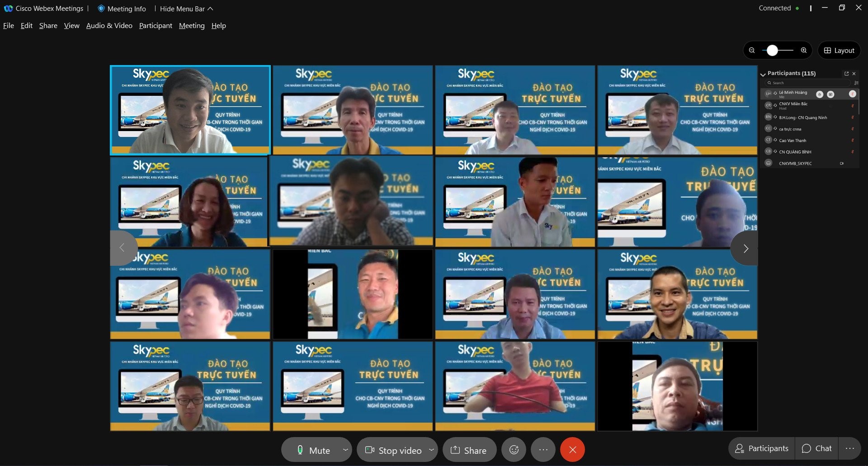Screen dimensions: 868x466
Task: Select video tile of man in red shirt
Action: pos(515,386)
